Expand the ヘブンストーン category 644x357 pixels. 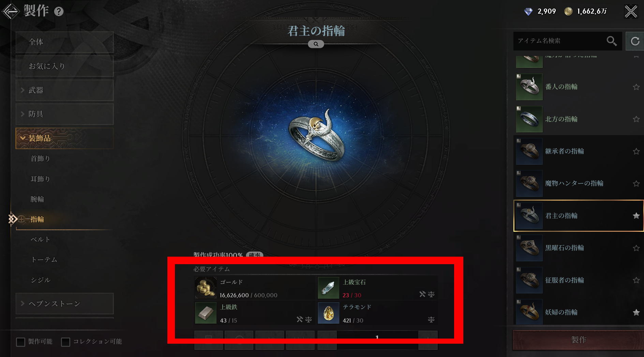click(64, 303)
